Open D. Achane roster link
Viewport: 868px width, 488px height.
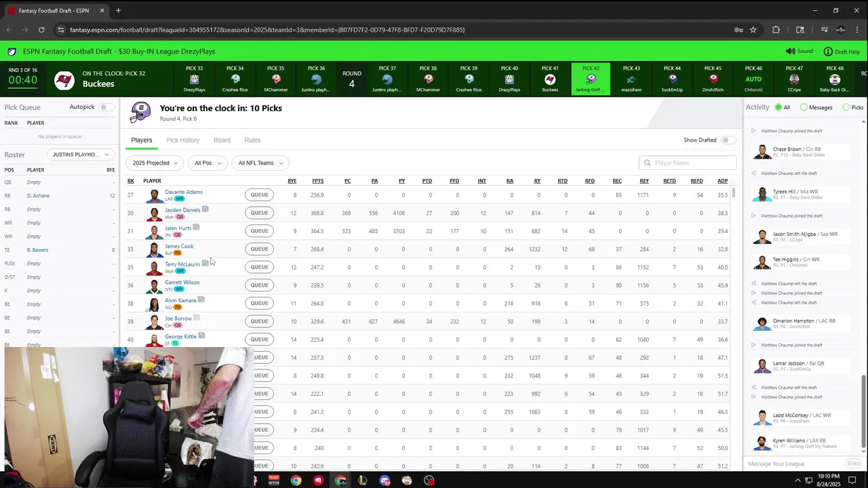point(38,196)
